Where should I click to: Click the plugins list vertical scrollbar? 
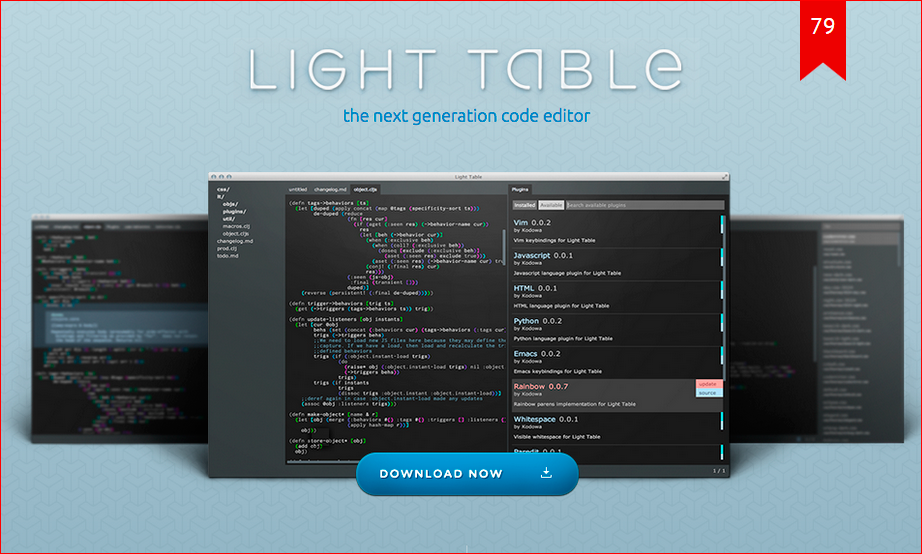726,300
